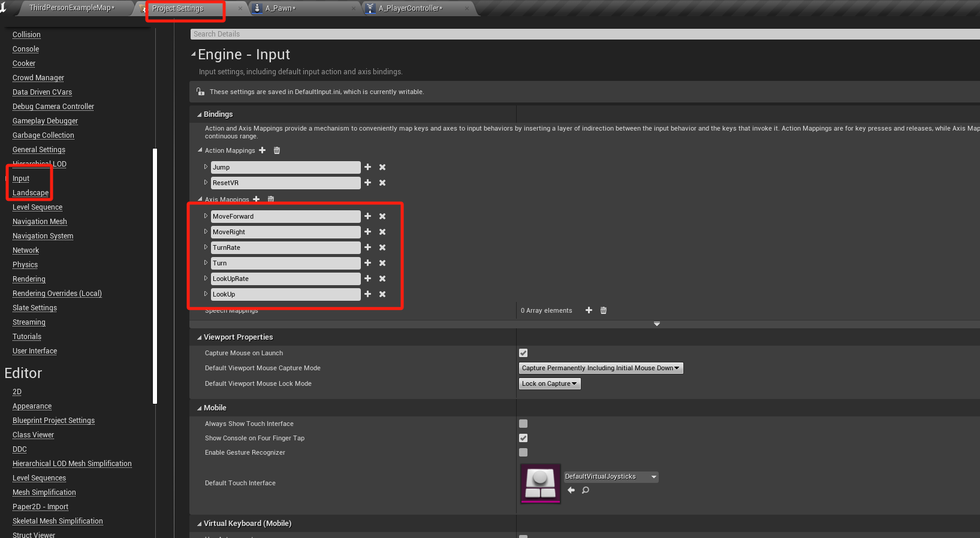Image resolution: width=980 pixels, height=538 pixels.
Task: Enable Always Show Touch Interface
Action: pos(523,424)
